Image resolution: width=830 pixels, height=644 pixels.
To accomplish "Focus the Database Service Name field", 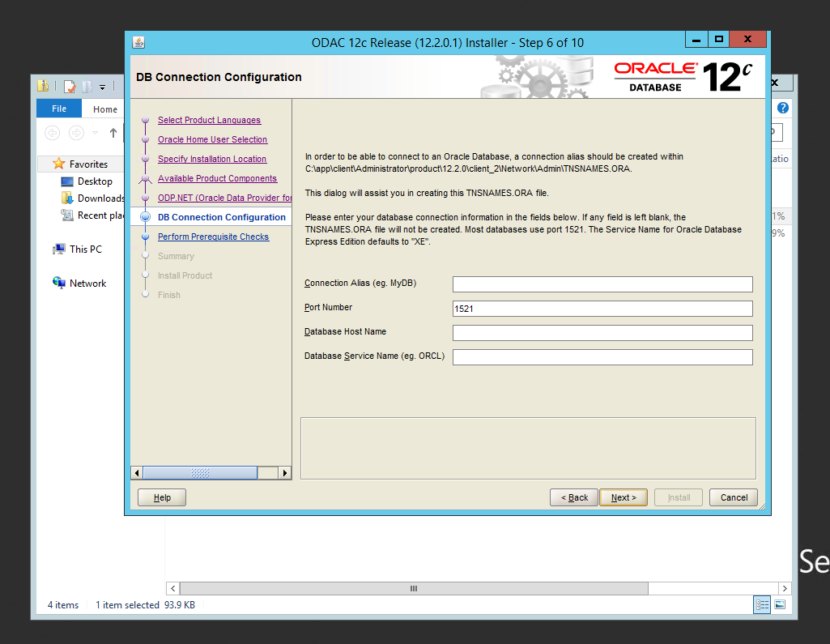I will (x=602, y=357).
